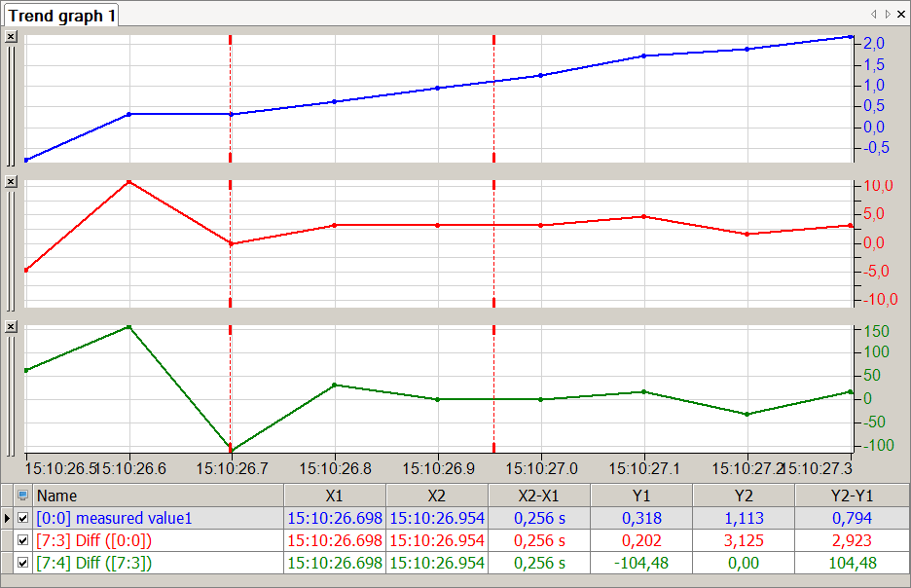Image resolution: width=911 pixels, height=588 pixels.
Task: Click Y2-Y1 value 104,48
Action: 853,563
